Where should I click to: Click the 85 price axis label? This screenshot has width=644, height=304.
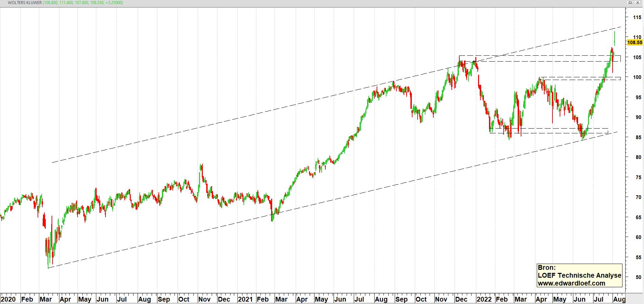click(638, 137)
